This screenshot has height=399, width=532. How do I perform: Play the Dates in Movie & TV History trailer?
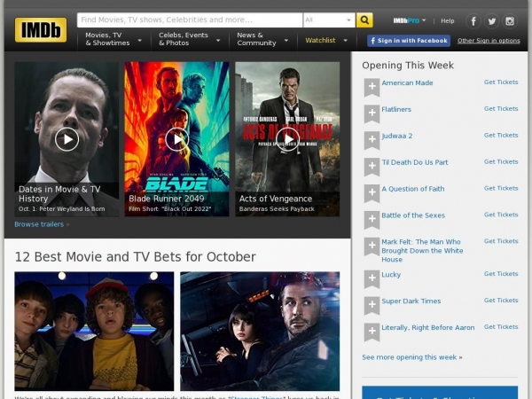66,139
